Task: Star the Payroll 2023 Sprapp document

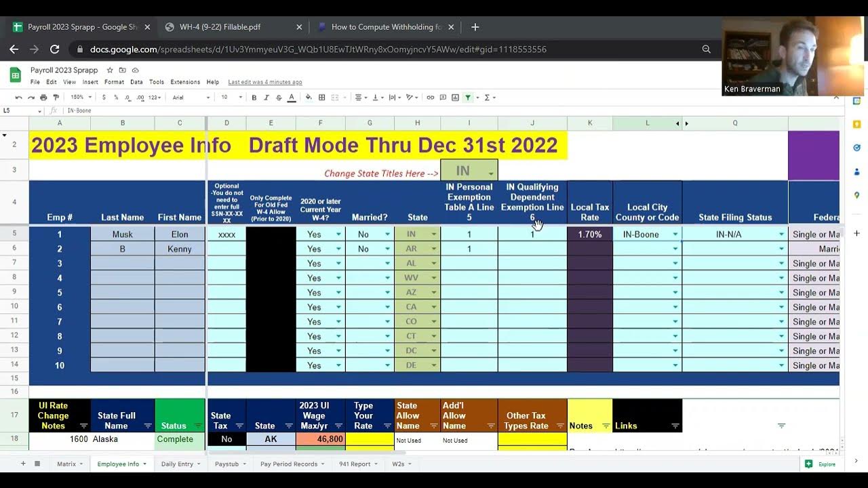Action: coord(110,70)
